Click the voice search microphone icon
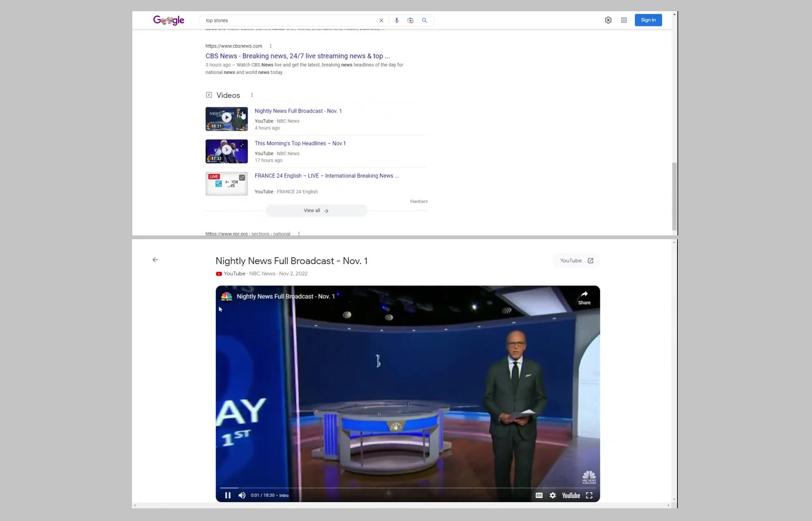The width and height of the screenshot is (812, 521). point(397,21)
